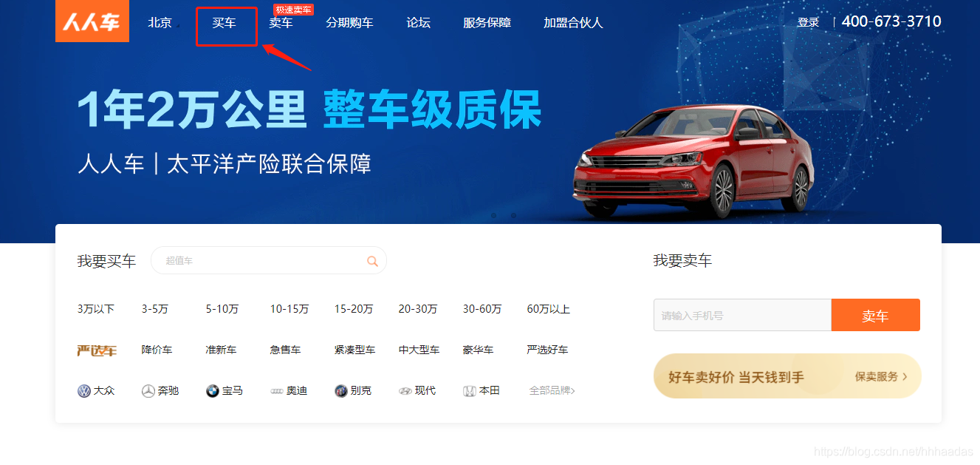Click the search magnifier icon
The height and width of the screenshot is (465, 980).
(x=372, y=261)
